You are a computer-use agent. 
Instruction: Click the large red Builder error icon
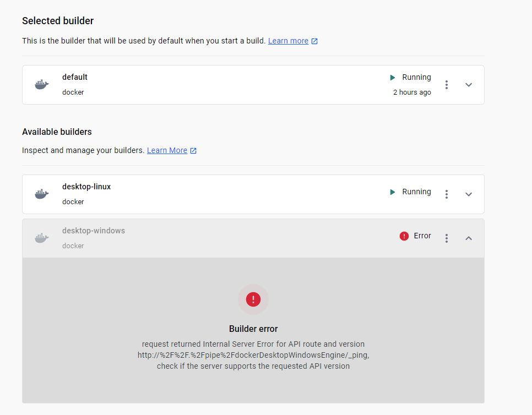pos(253,299)
